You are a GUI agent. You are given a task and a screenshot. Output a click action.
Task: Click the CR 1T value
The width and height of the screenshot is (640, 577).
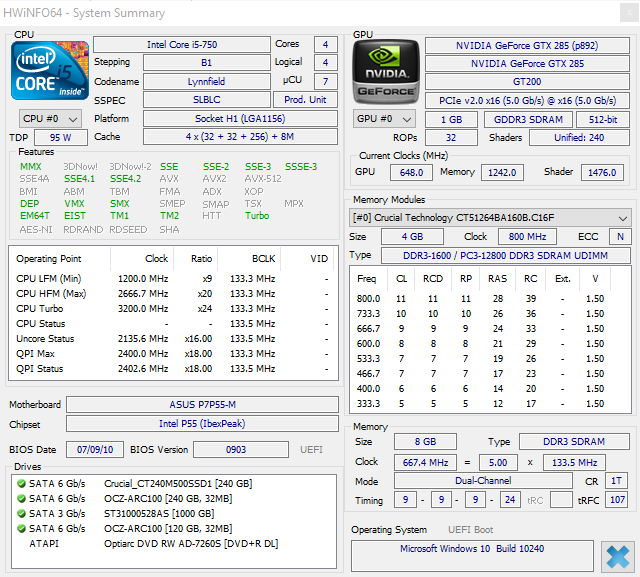pos(616,481)
